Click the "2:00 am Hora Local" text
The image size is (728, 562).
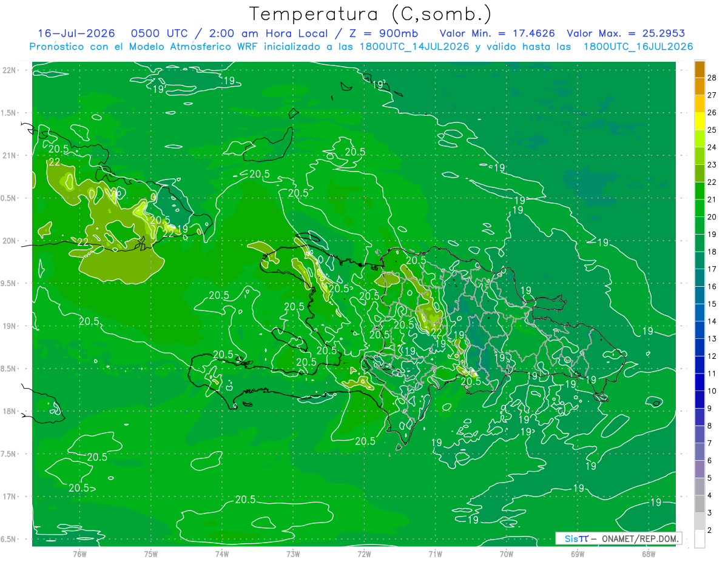click(269, 33)
